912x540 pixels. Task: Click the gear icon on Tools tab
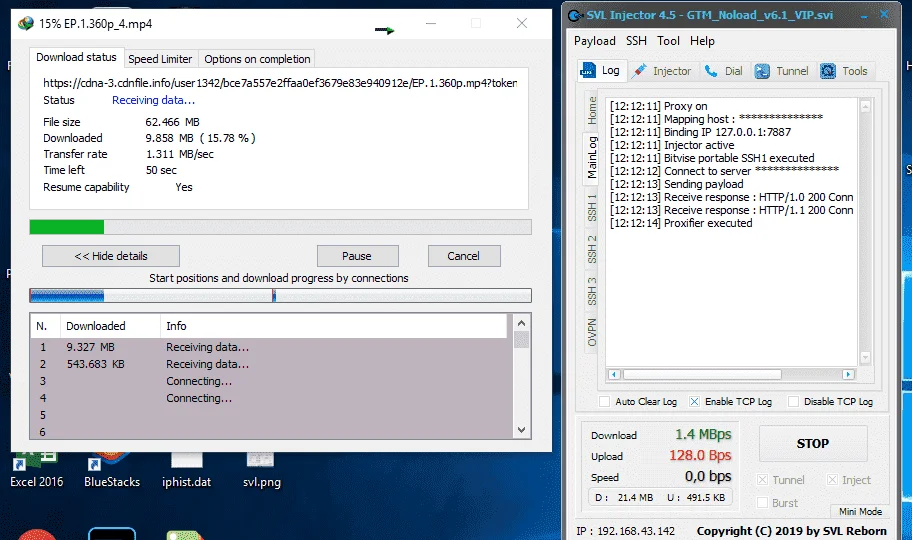point(828,71)
